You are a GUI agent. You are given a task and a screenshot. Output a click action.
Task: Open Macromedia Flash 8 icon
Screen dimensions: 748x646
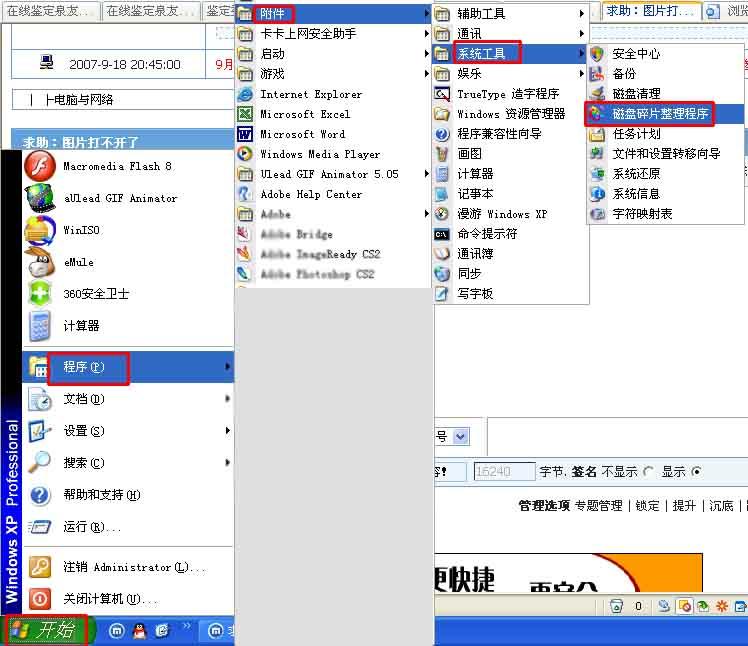[x=40, y=166]
